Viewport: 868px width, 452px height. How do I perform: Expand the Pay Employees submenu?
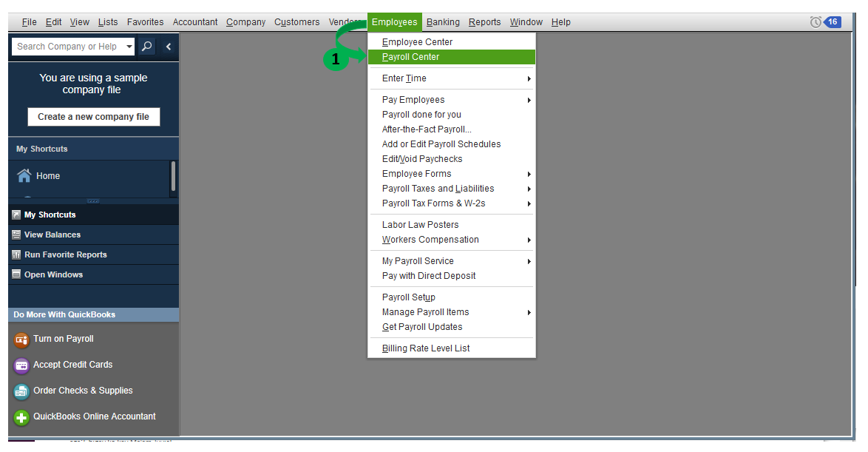(x=528, y=99)
